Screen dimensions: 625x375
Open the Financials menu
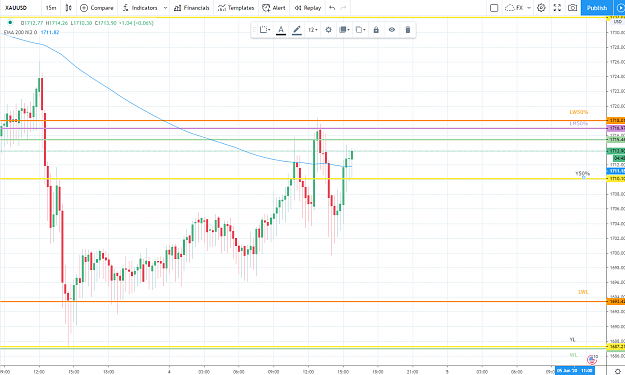click(191, 8)
